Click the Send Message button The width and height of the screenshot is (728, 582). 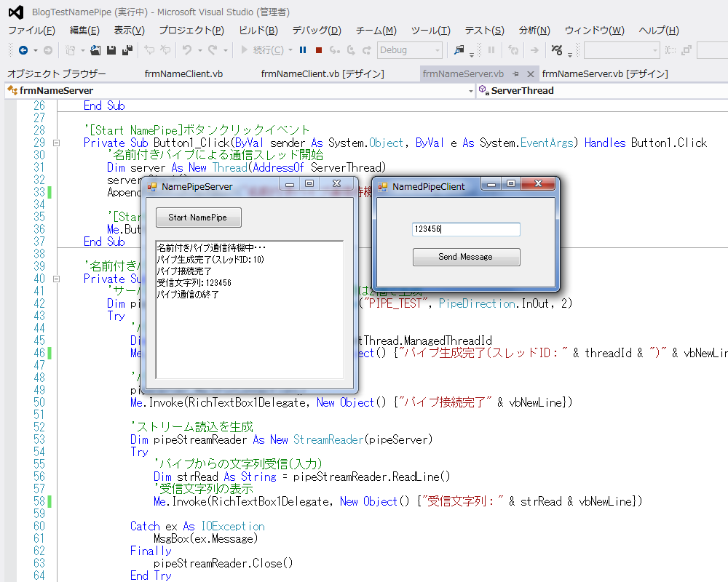[x=466, y=257]
